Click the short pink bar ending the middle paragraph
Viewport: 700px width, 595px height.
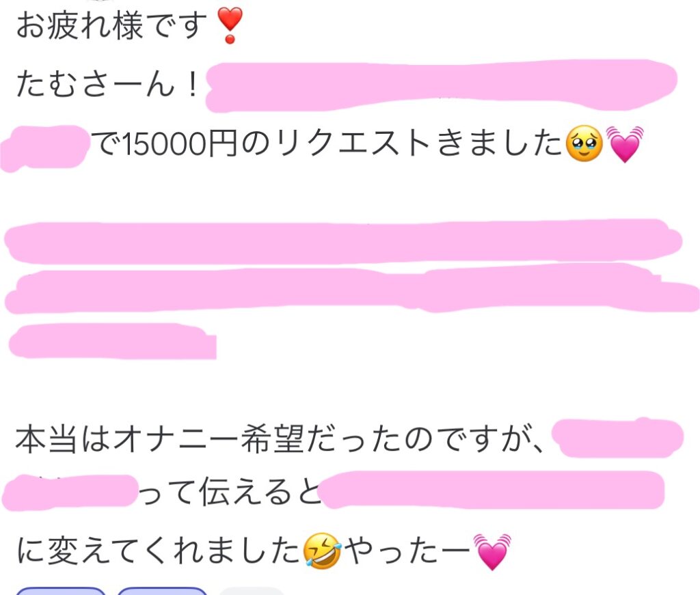(113, 341)
